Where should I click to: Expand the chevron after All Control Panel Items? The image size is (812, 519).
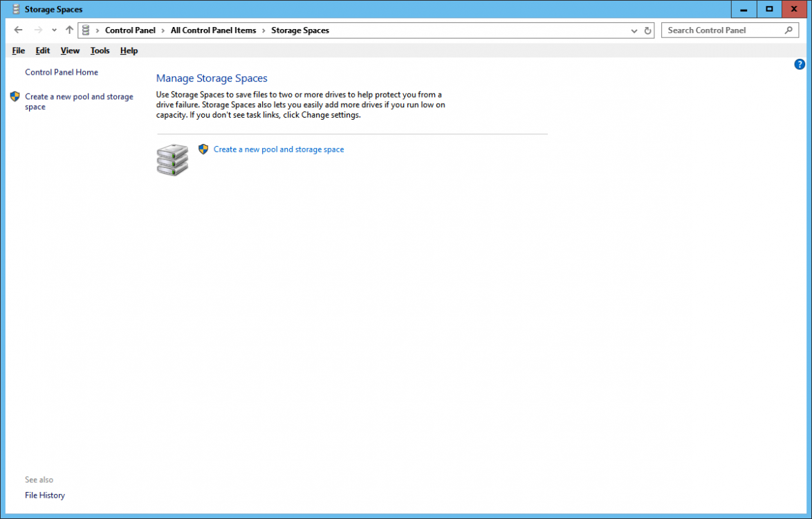[264, 30]
